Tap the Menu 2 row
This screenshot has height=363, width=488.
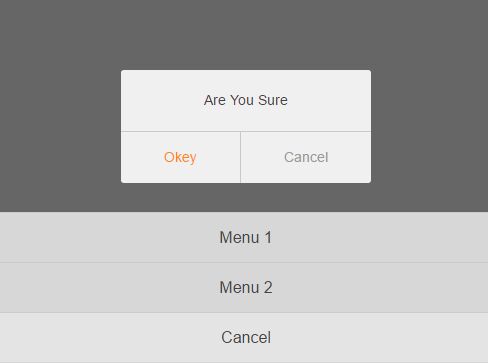point(244,288)
